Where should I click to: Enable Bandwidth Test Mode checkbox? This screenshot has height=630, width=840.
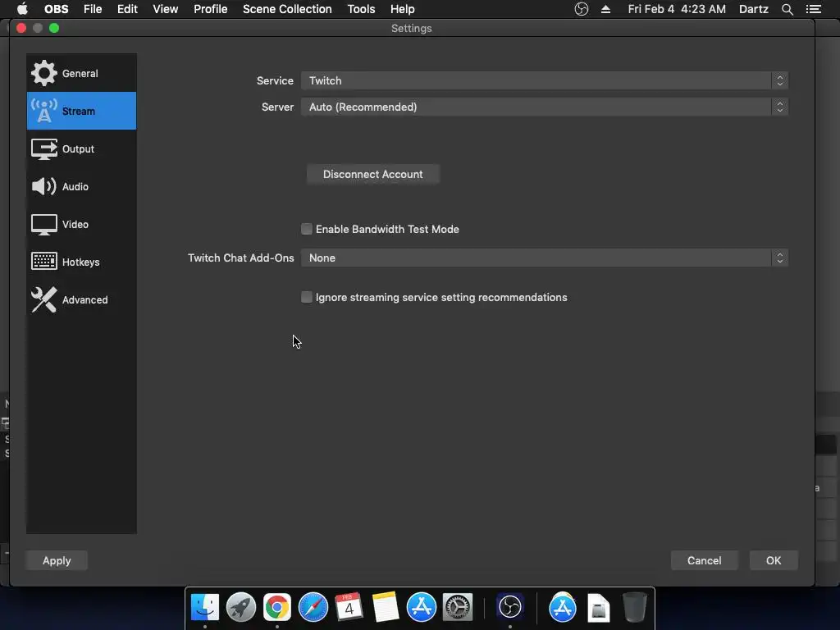(307, 230)
